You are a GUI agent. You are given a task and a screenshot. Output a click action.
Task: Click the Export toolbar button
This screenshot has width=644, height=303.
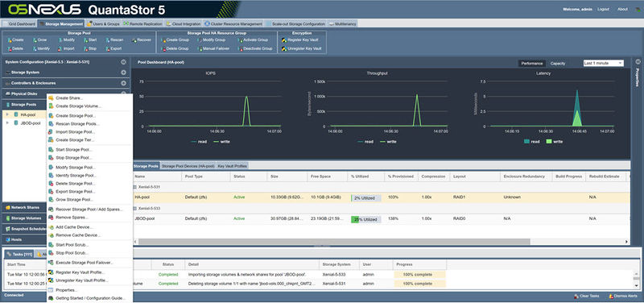[114, 48]
